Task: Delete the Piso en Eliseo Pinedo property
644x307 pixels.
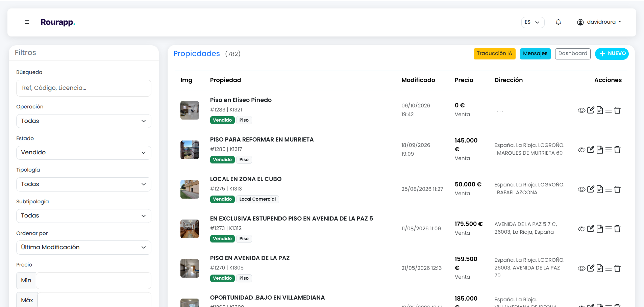Action: [617, 110]
